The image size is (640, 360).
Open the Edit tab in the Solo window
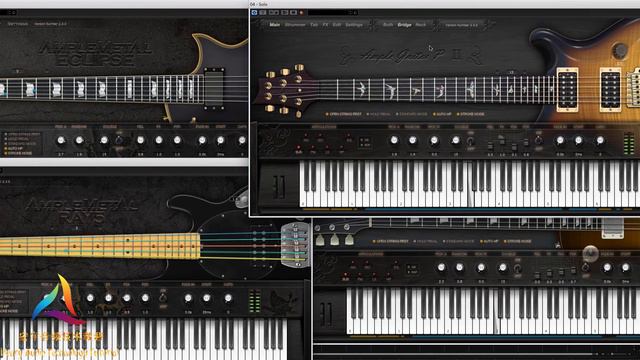(x=337, y=25)
